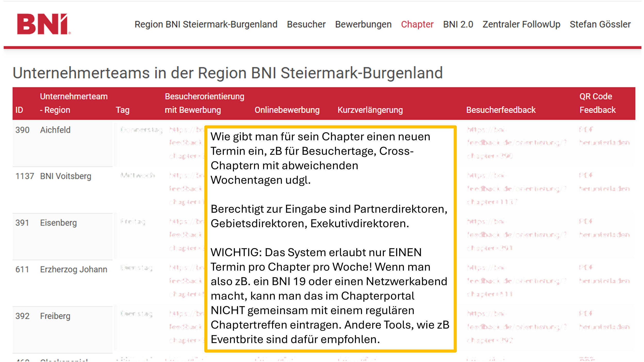
Task: Select the Eisenberg chapter row
Action: 58,223
